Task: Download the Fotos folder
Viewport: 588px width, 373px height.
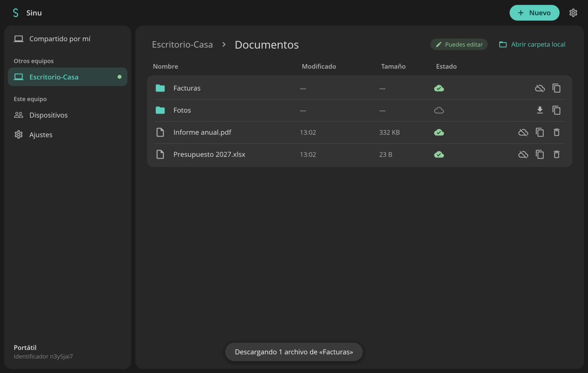Action: point(540,110)
